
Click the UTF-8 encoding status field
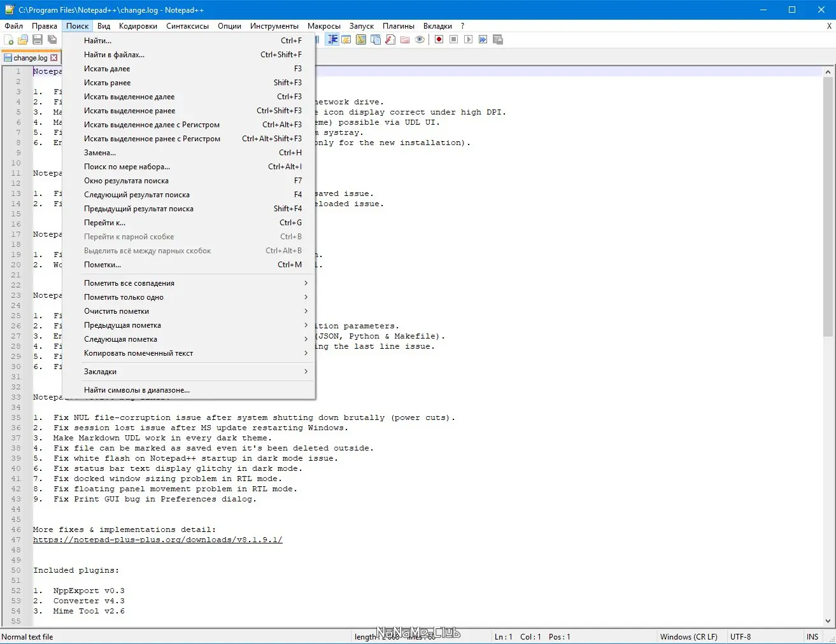[x=740, y=636]
